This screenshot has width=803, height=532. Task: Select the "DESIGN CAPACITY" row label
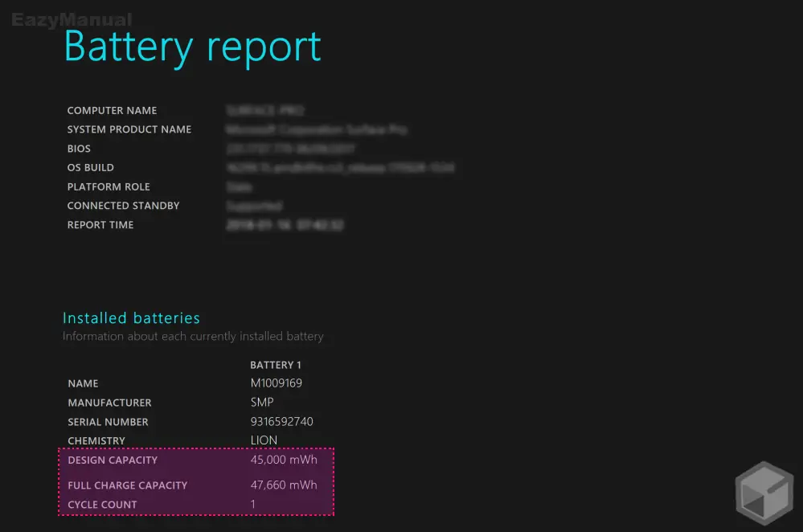pyautogui.click(x=113, y=460)
